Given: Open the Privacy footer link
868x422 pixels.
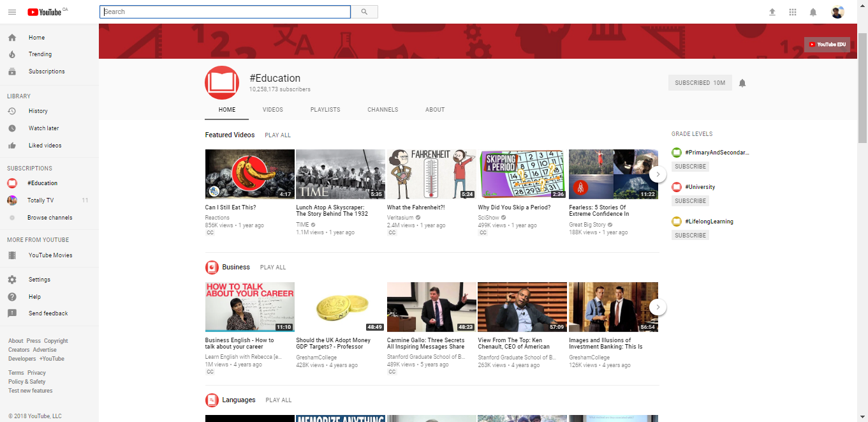Looking at the screenshot, I should 36,373.
